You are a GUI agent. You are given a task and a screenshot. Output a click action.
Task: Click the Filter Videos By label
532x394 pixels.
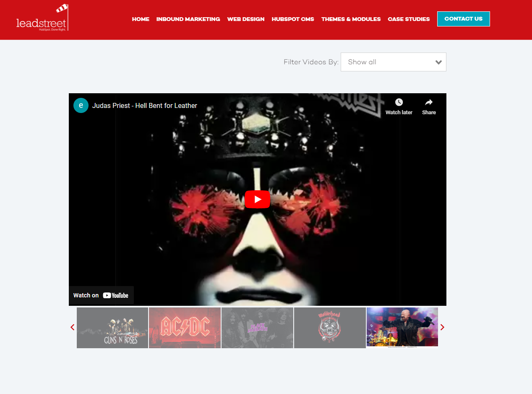pos(311,62)
